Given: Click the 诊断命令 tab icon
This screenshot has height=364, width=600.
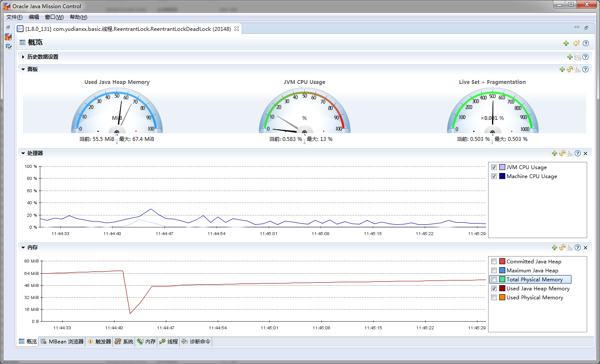Looking at the screenshot, I should [x=184, y=341].
